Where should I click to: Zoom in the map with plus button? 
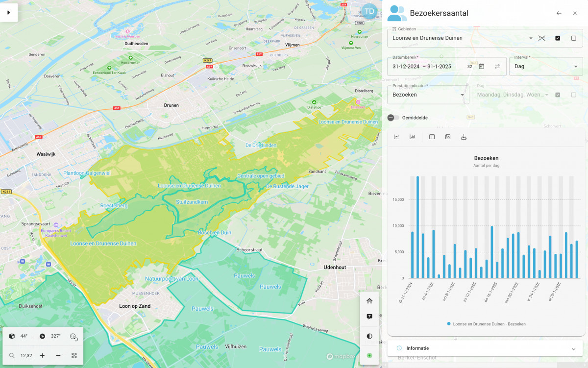(43, 355)
